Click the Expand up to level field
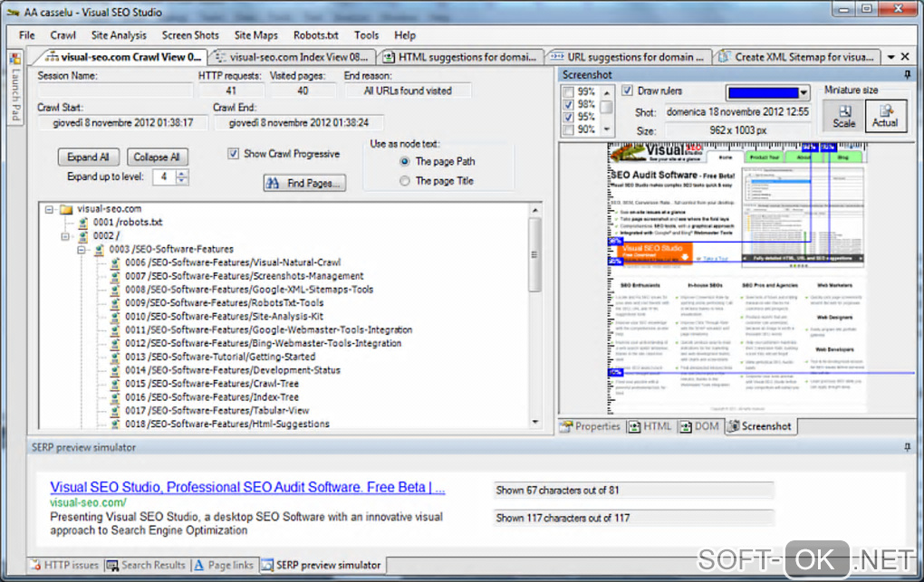 pos(164,177)
